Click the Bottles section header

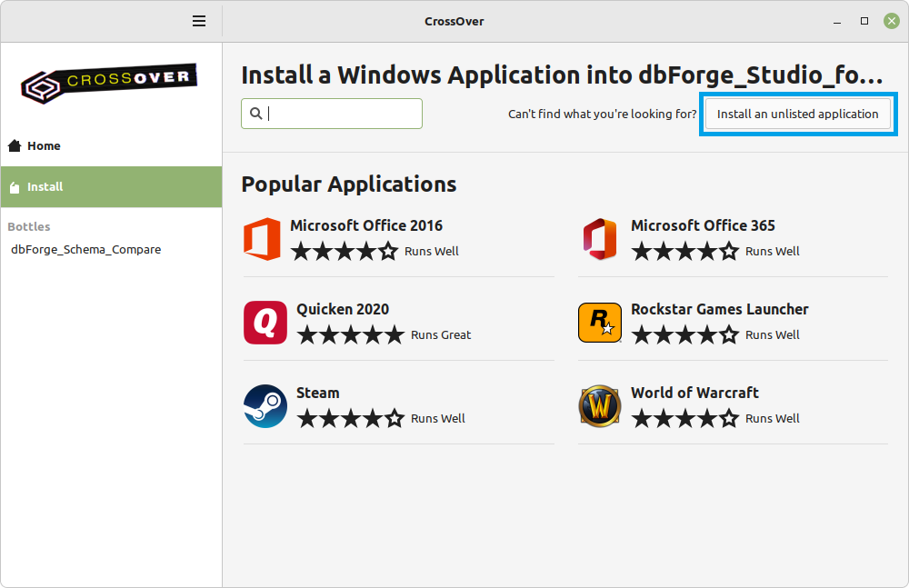click(x=29, y=226)
